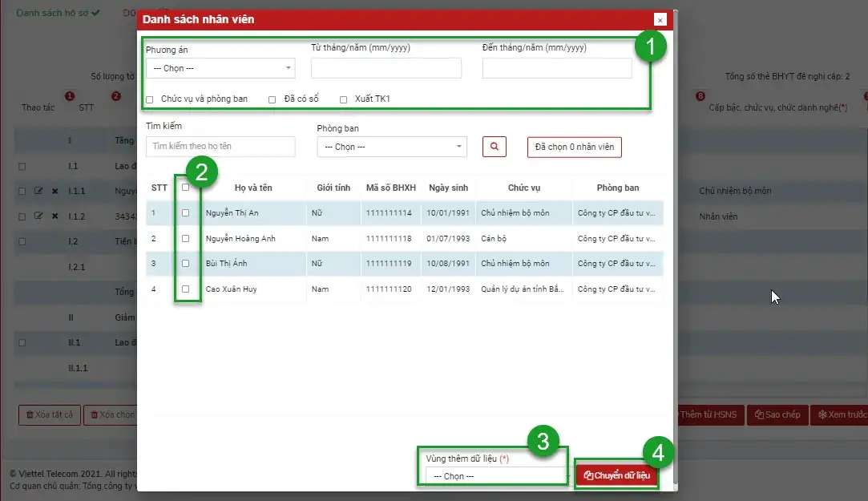Image resolution: width=868 pixels, height=501 pixels.
Task: Open the Phòng ban filter dropdown
Action: point(392,147)
